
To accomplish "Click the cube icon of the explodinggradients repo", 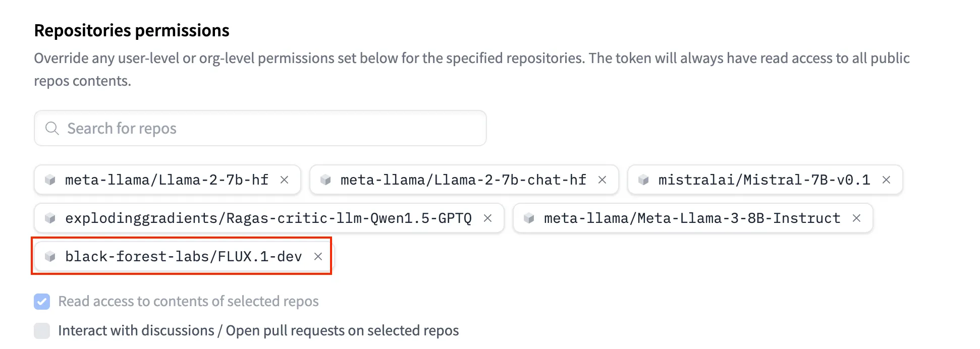I will 50,218.
